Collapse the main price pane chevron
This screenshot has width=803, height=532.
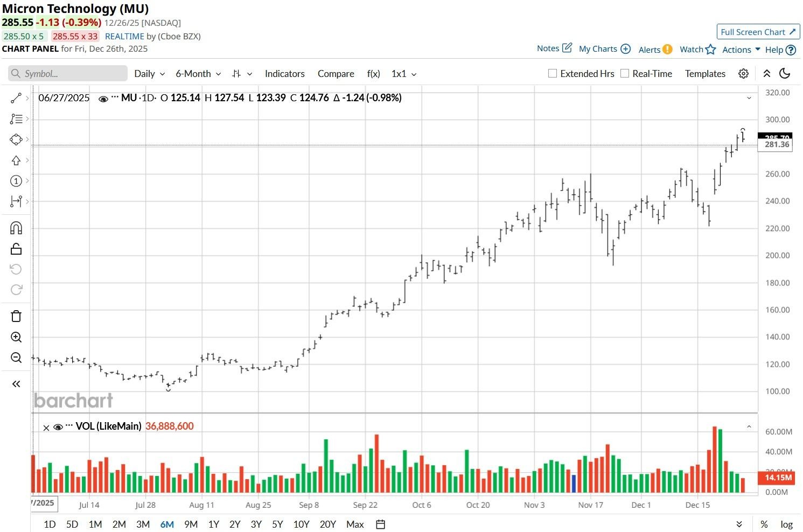click(749, 98)
